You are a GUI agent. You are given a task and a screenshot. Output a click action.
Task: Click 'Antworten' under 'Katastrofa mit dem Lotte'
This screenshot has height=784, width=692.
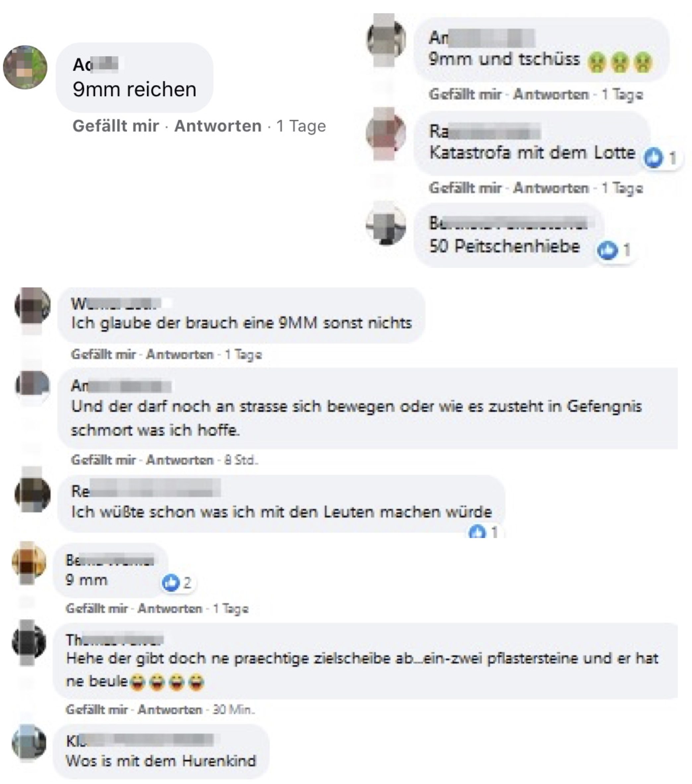pos(551,188)
